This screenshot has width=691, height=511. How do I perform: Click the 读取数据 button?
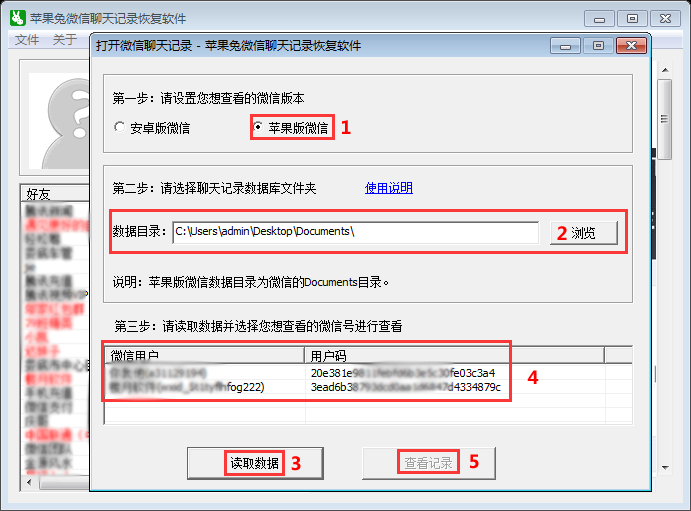[255, 463]
